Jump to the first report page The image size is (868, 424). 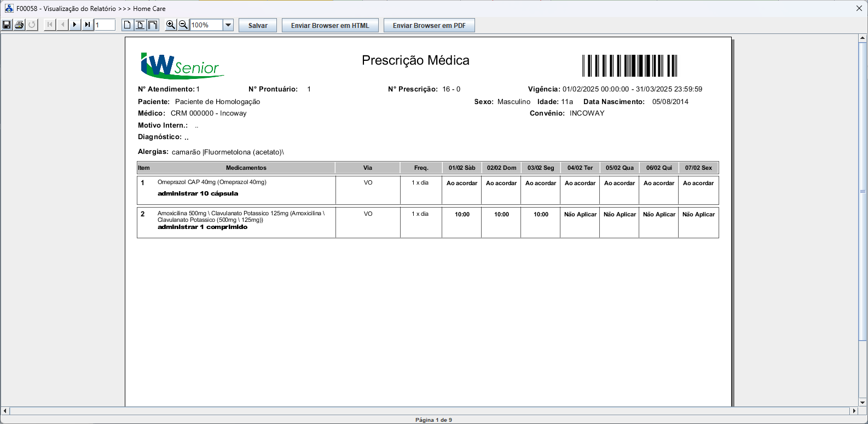[x=50, y=25]
